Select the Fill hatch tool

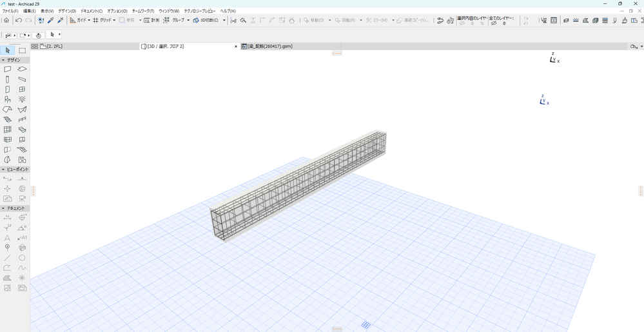click(x=7, y=278)
